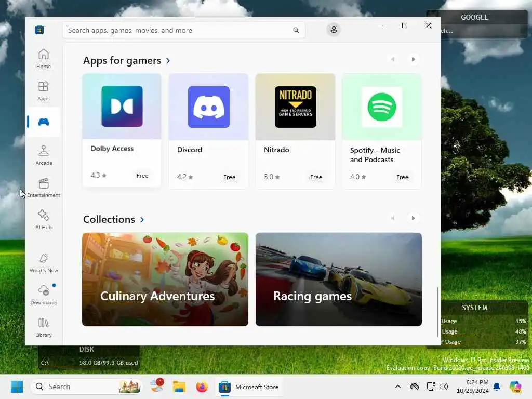The width and height of the screenshot is (532, 399).
Task: Click the Store vertical scrollbar
Action: tap(437, 312)
